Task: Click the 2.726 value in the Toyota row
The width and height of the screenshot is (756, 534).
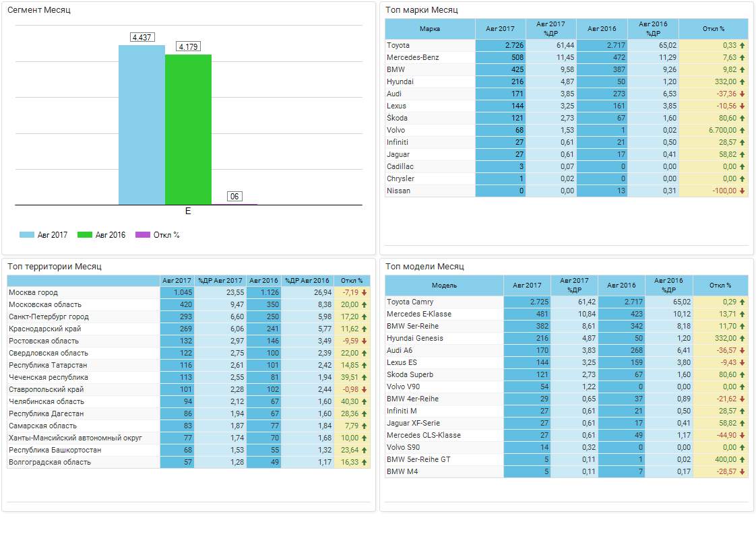Action: 515,45
